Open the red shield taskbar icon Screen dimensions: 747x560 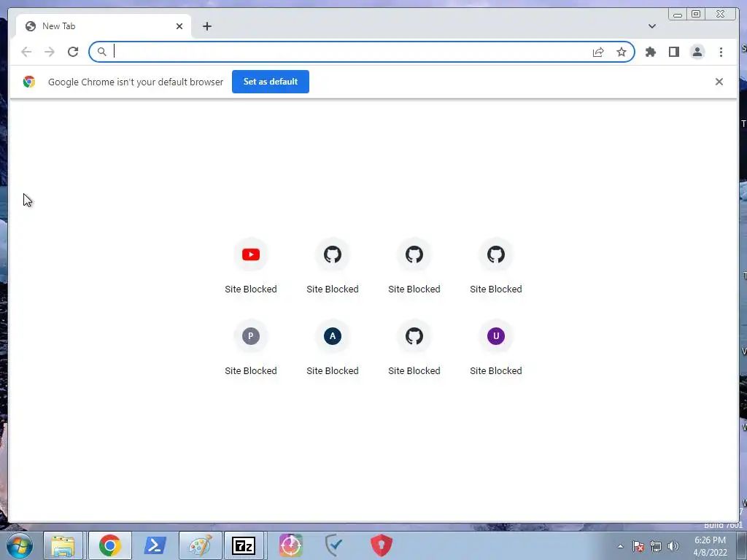click(x=381, y=545)
